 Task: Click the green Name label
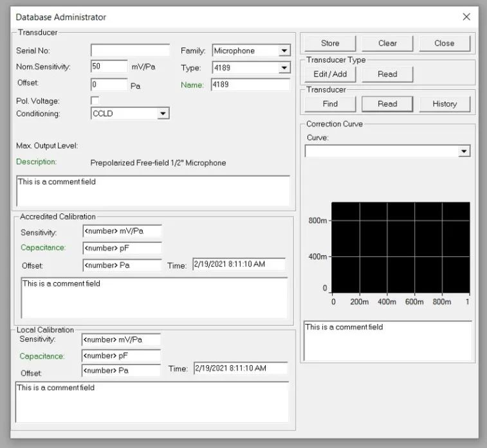coord(192,85)
